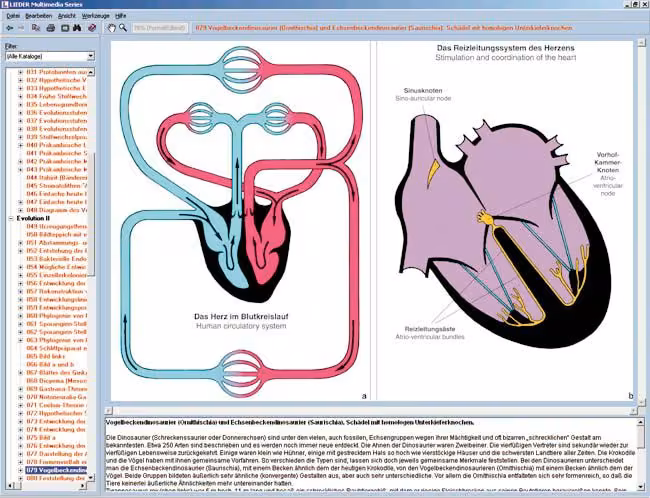650x498 pixels.
Task: Click image viewer horizontal scroll-left arrow
Action: point(108,411)
